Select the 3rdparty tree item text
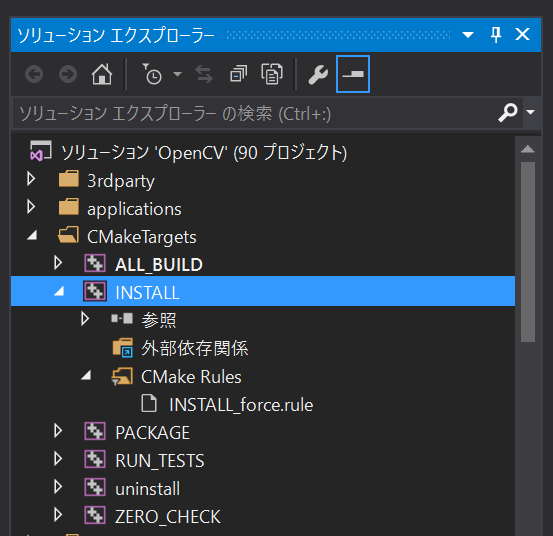Screen dimensions: 553x536 click(121, 181)
